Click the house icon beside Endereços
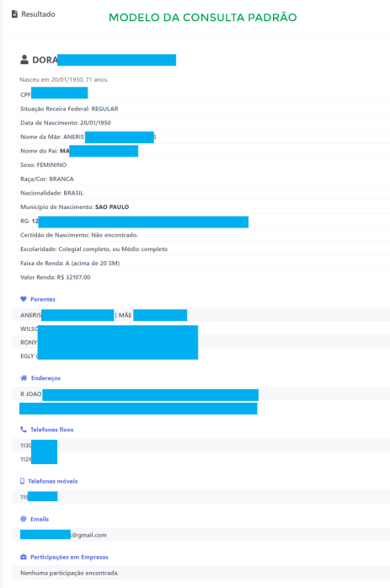Viewport: 390px width, 588px height. 24,377
